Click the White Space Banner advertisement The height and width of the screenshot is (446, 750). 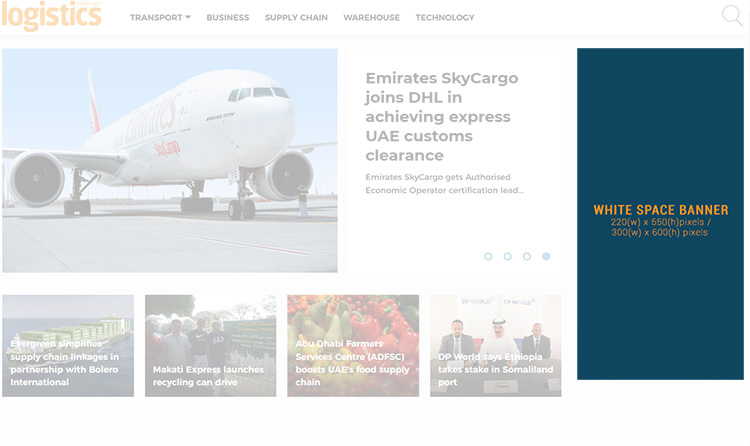pyautogui.click(x=660, y=214)
